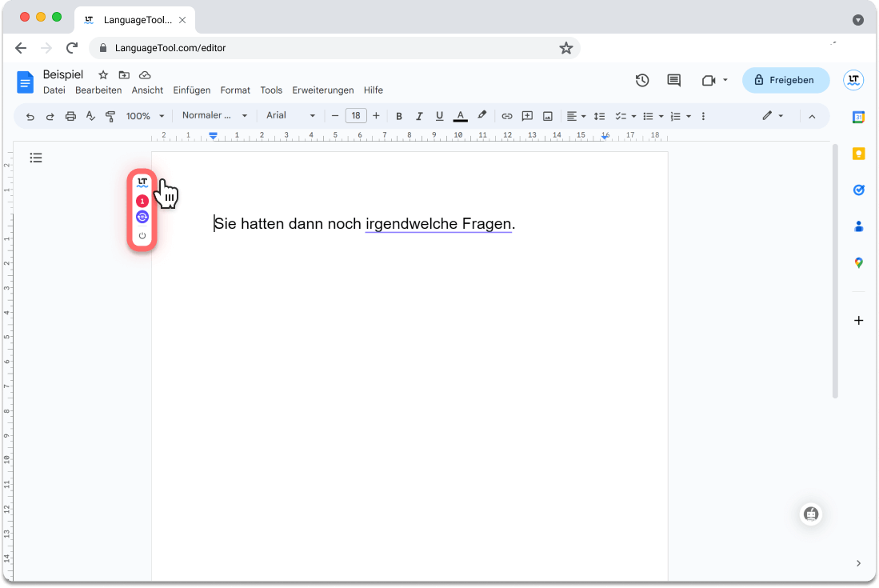Move document with folder icon
879x588 pixels.
124,75
